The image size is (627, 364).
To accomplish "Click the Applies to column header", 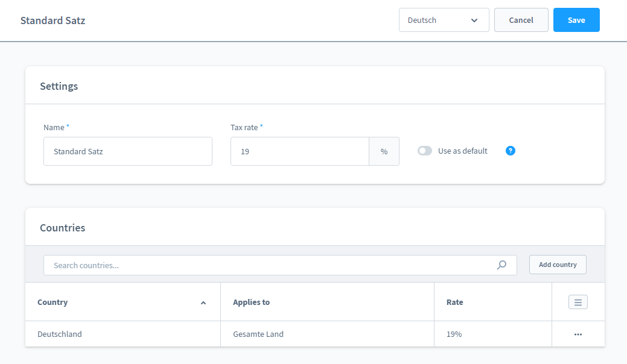I will click(x=252, y=303).
